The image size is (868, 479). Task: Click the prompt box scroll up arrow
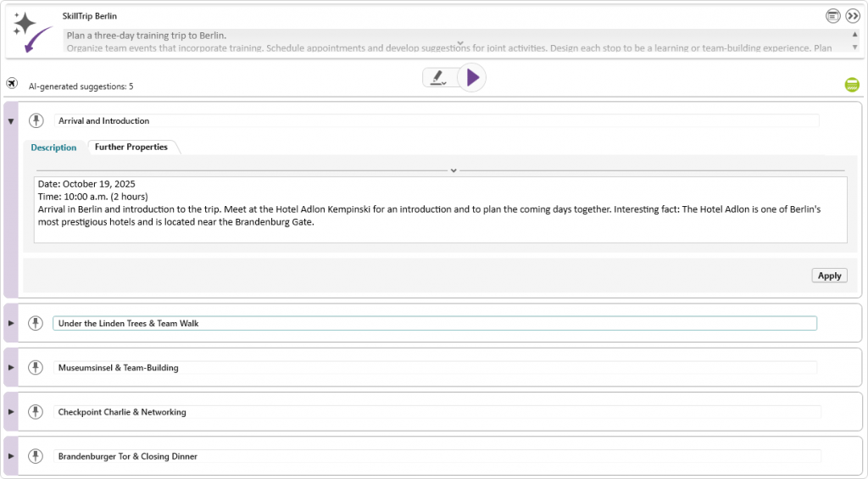coord(854,34)
